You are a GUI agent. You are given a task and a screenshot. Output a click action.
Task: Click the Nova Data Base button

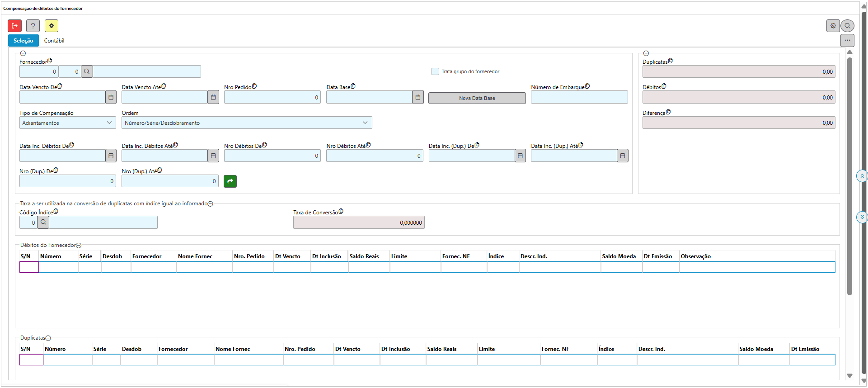click(477, 98)
